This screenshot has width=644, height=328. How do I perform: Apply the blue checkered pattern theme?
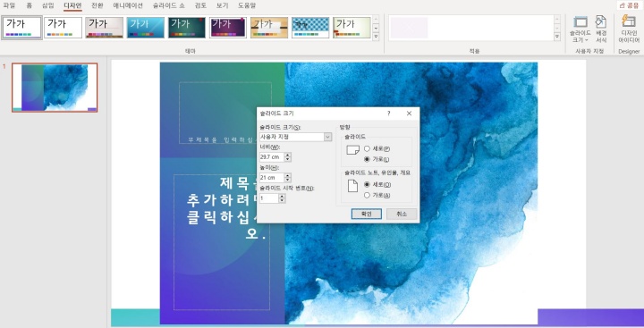tap(310, 28)
